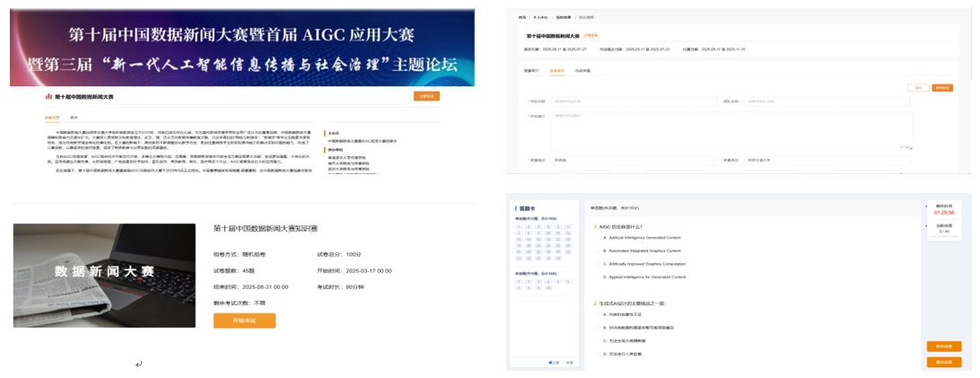Click the lower orange submit-paper button in exam page
Viewport: 980px width, 378px height.
pyautogui.click(x=944, y=363)
